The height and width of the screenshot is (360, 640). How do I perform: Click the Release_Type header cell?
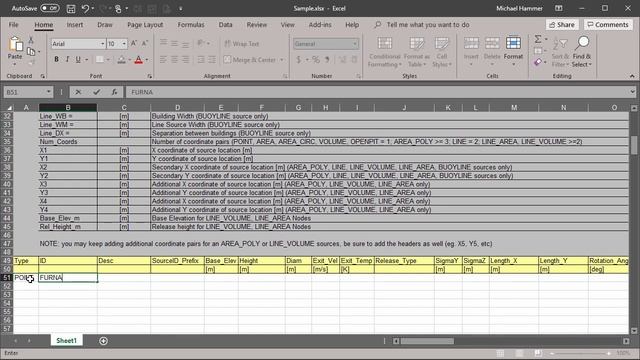(x=404, y=260)
